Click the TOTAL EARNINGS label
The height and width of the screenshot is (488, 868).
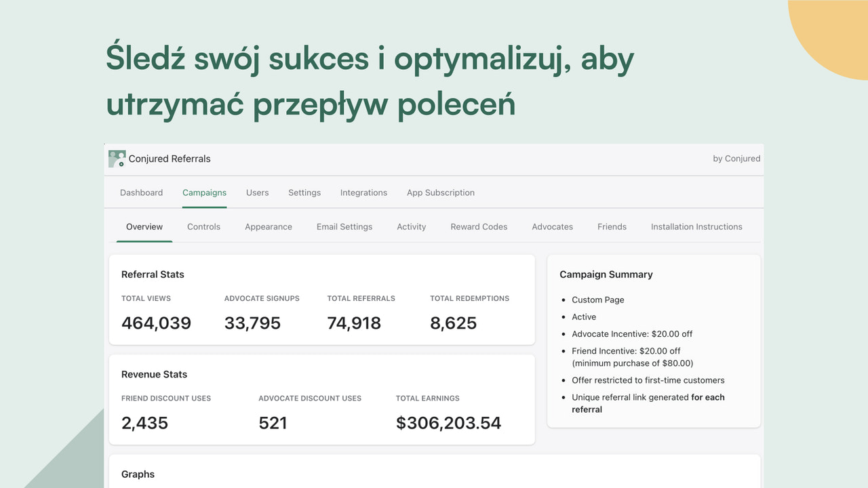[x=428, y=399]
